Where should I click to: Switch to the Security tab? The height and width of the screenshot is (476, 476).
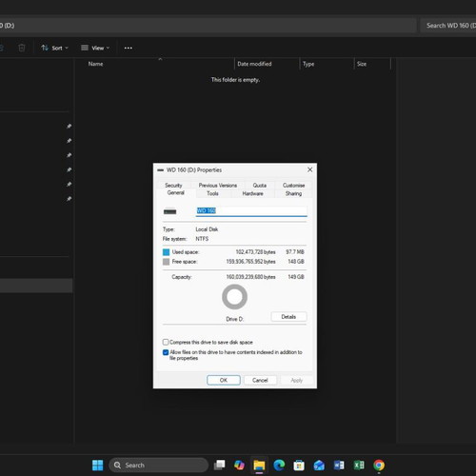(x=173, y=185)
